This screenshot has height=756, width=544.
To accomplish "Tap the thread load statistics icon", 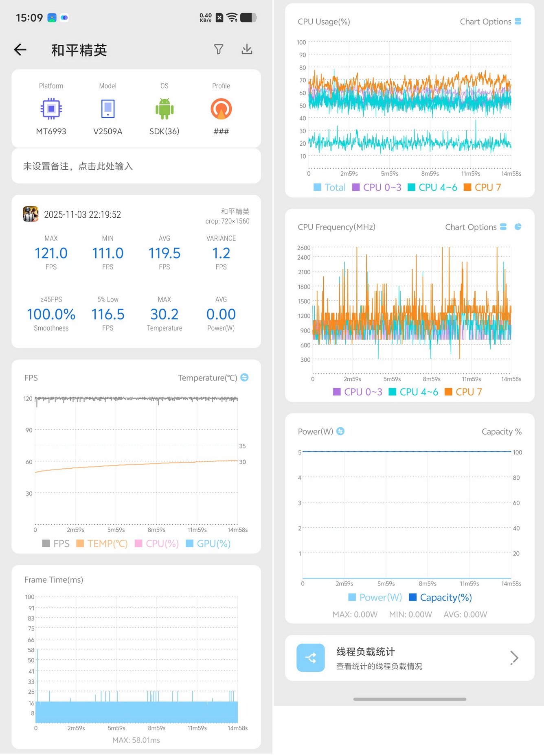I will coord(311,658).
